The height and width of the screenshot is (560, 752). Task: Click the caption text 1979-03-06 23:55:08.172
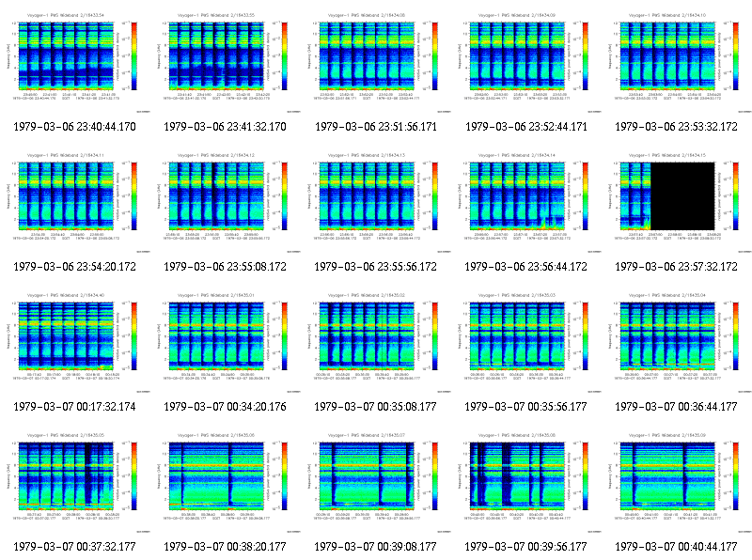click(225, 267)
